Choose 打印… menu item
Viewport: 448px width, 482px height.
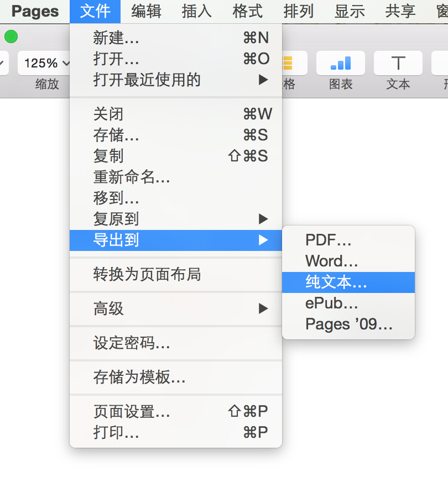point(176,432)
